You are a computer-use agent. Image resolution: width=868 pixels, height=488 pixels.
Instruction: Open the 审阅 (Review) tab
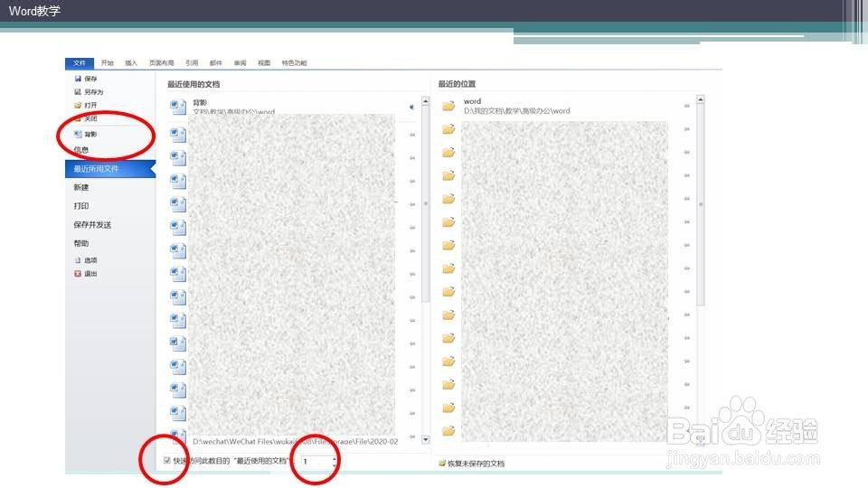pyautogui.click(x=241, y=63)
